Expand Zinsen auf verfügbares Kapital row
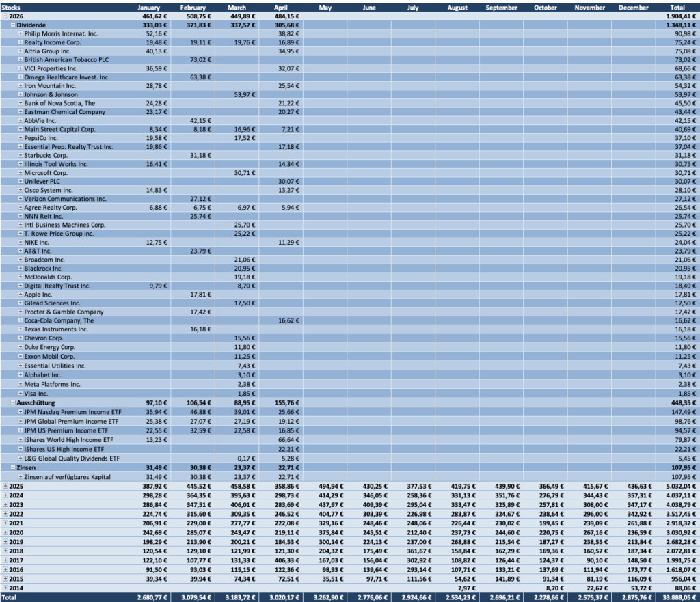Viewport: 700px width, 602px height. click(x=21, y=476)
